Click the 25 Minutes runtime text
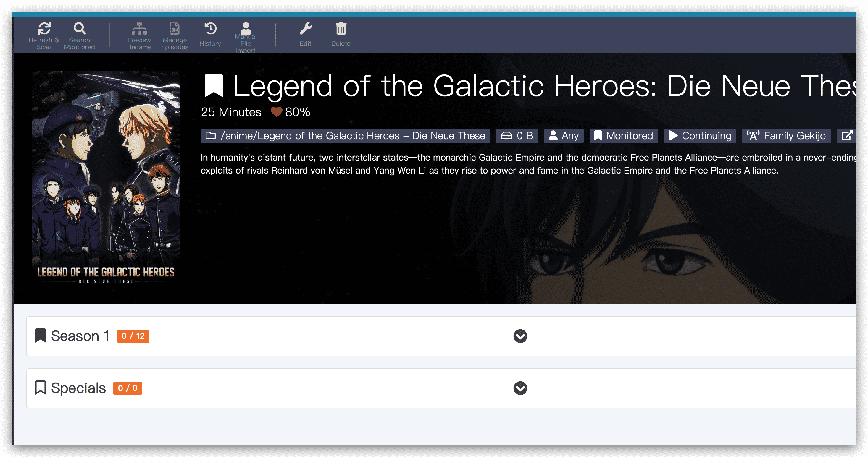This screenshot has height=457, width=868. (x=231, y=112)
